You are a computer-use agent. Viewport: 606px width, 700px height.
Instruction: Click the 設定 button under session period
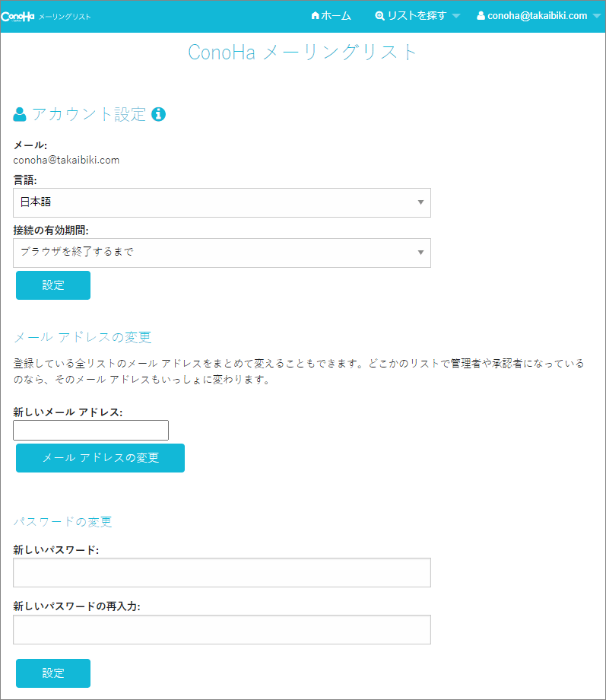tap(53, 285)
